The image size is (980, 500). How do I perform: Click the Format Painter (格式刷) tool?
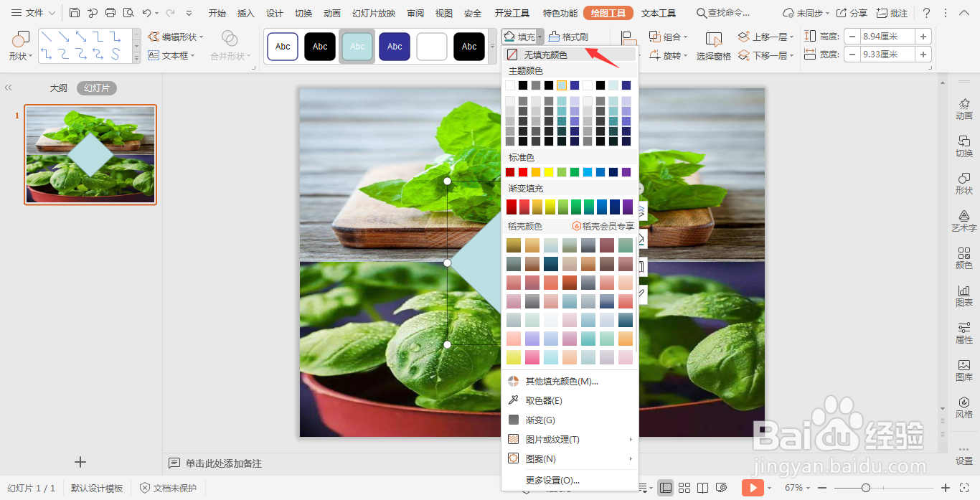[x=569, y=37]
